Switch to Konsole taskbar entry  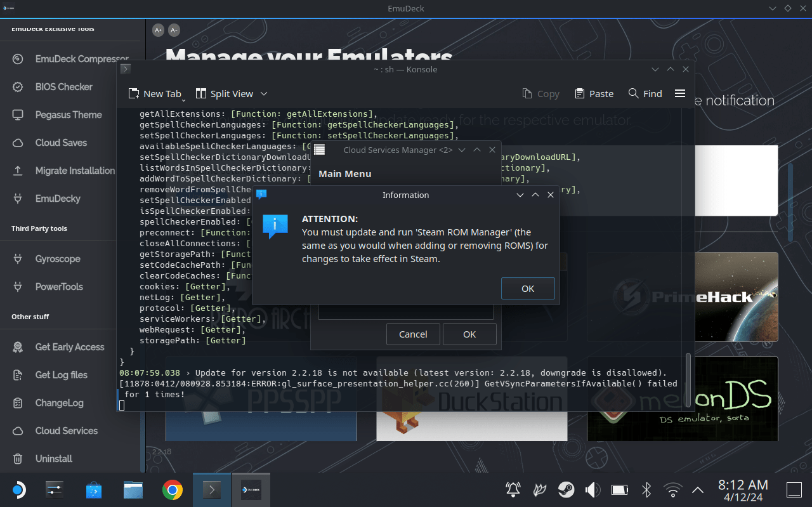(212, 489)
